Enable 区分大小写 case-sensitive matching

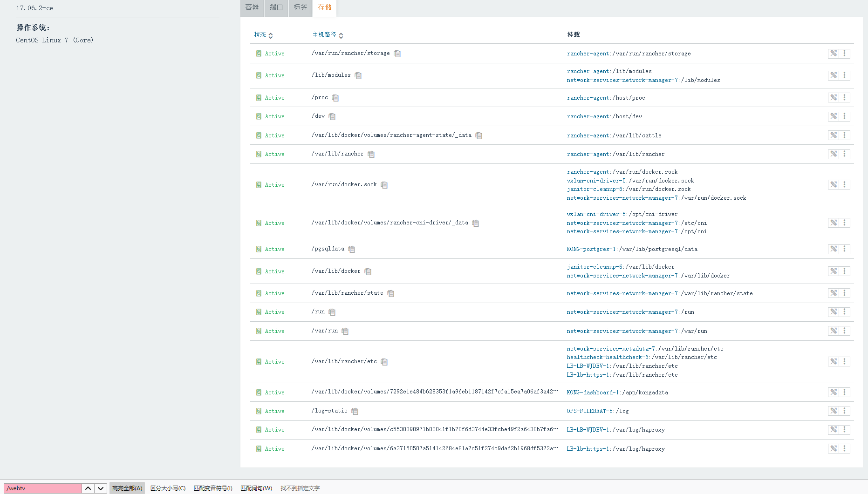coord(168,488)
